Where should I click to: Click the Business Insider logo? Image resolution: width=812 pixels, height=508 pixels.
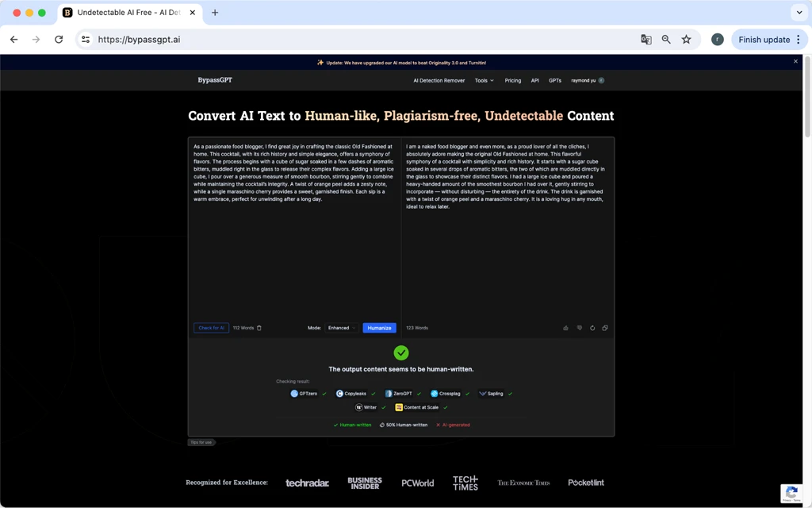click(x=365, y=483)
